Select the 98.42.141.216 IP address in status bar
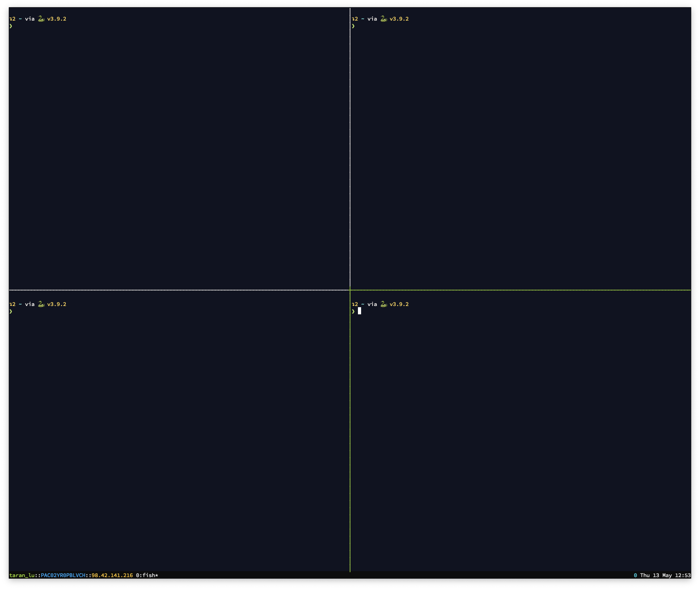 111,576
